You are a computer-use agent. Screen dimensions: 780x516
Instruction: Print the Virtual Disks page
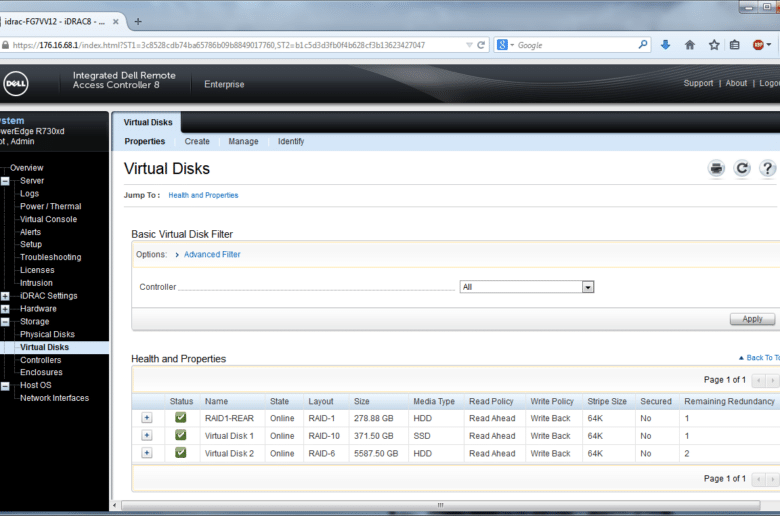coord(716,169)
